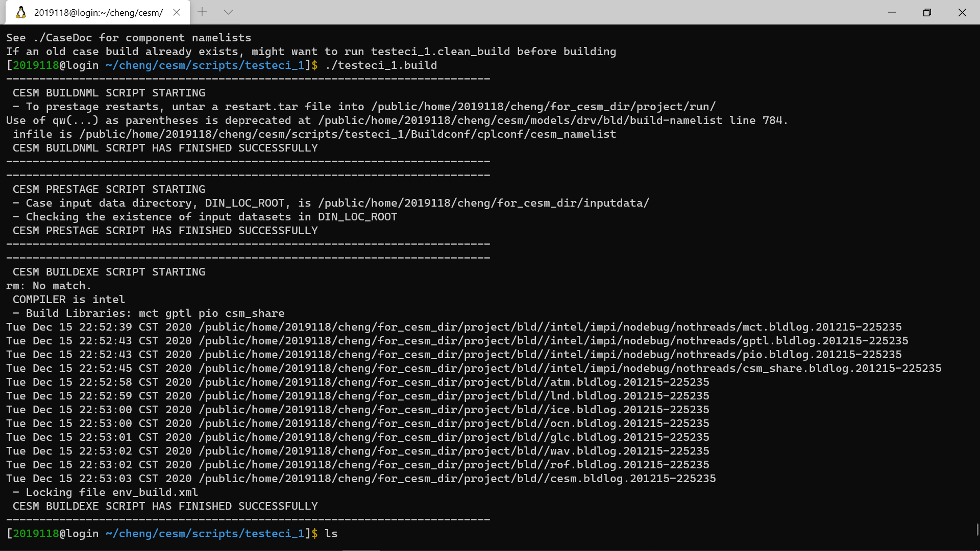Click the mct.bldlog.201215-225235 path
The width and height of the screenshot is (980, 551).
pos(550,327)
